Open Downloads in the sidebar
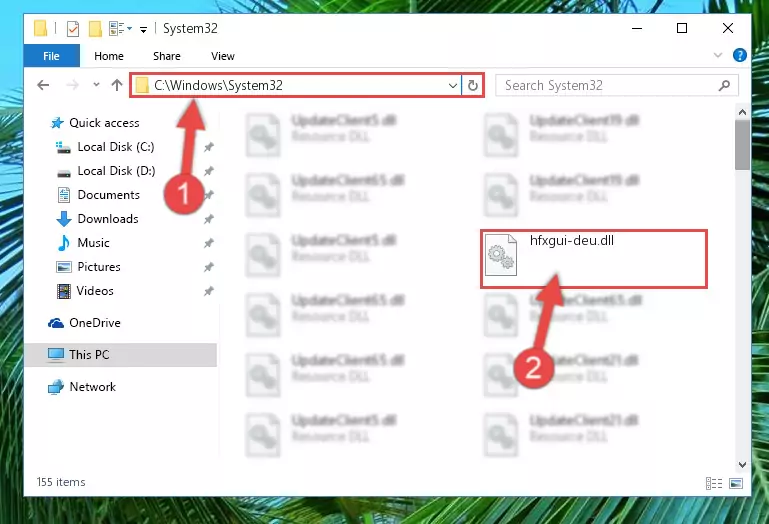 108,219
